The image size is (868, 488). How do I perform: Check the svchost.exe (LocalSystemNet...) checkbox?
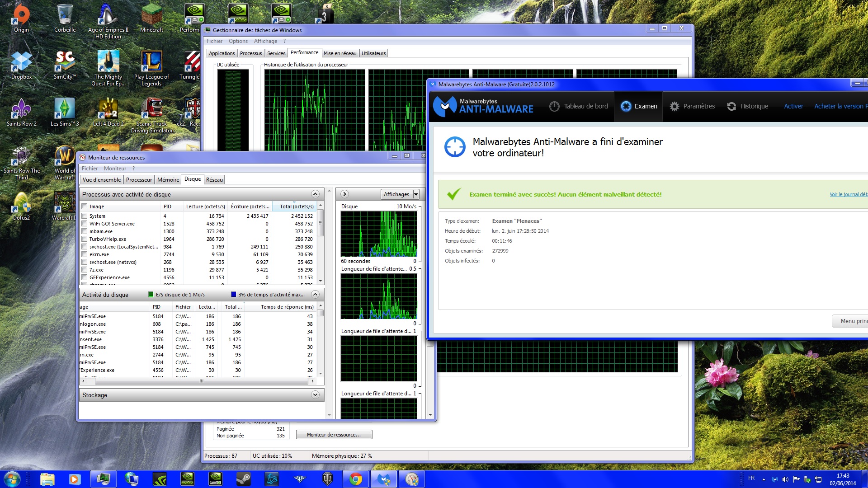pos(84,247)
